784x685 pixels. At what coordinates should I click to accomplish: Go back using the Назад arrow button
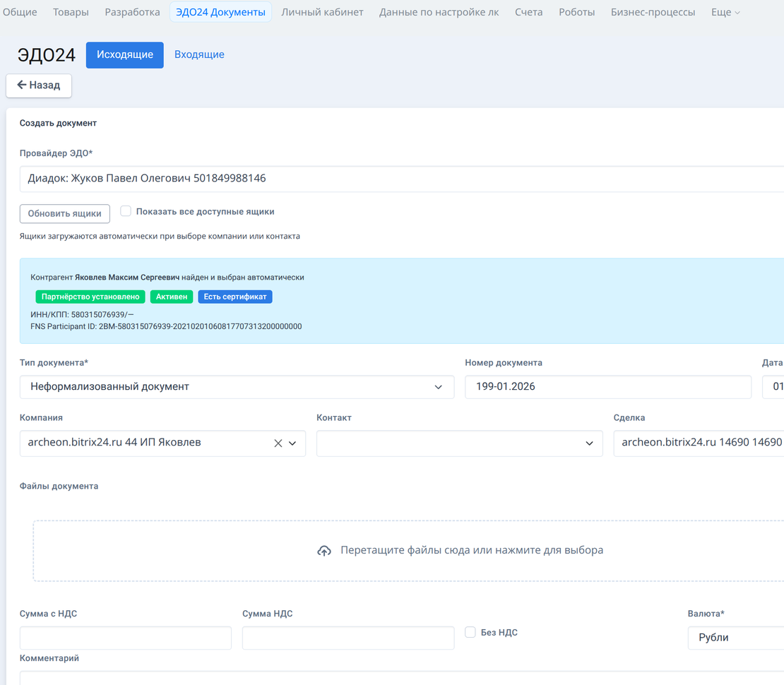pyautogui.click(x=39, y=85)
